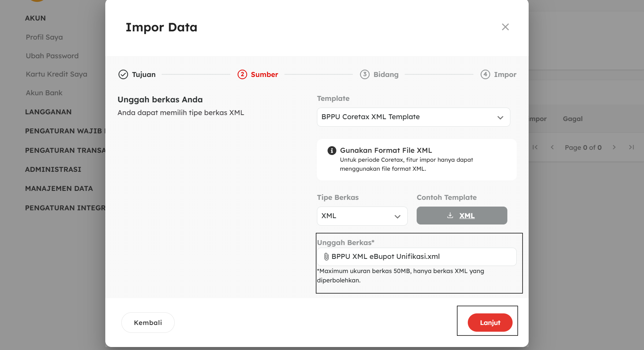Open Kartu Kredit Saya menu item
The image size is (644, 350).
coord(56,74)
